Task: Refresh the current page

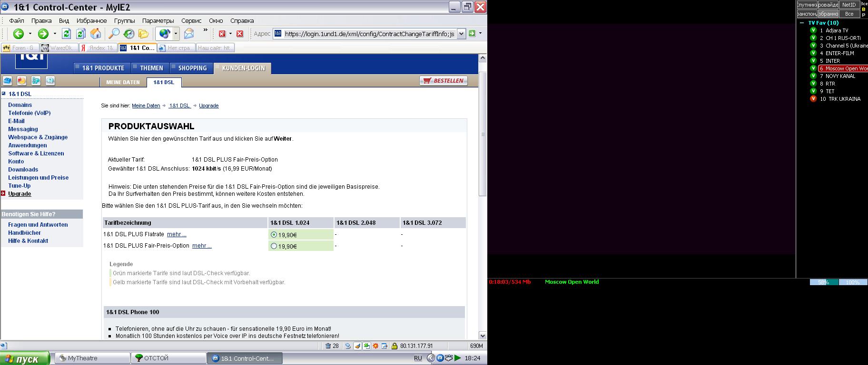Action: click(67, 34)
